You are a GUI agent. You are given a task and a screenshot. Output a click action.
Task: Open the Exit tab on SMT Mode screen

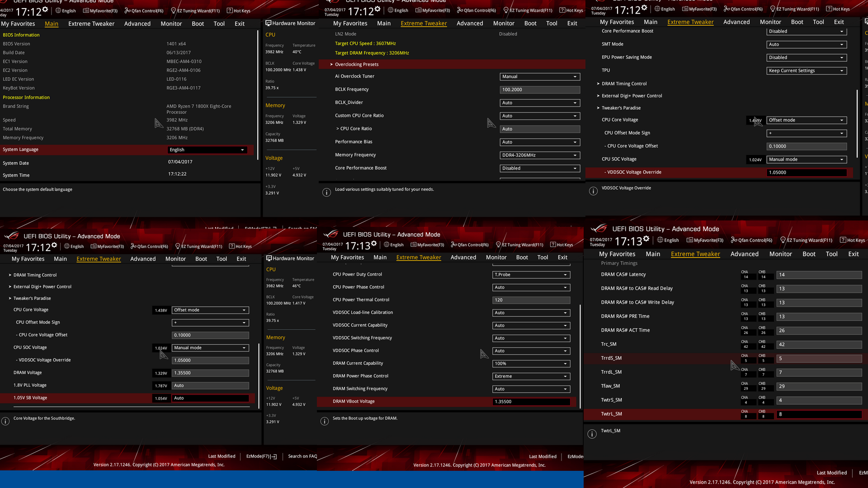(839, 22)
